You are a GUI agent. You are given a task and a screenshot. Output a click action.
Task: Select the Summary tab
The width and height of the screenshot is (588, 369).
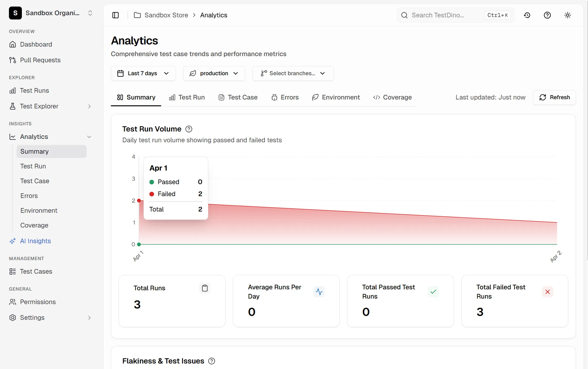click(136, 97)
